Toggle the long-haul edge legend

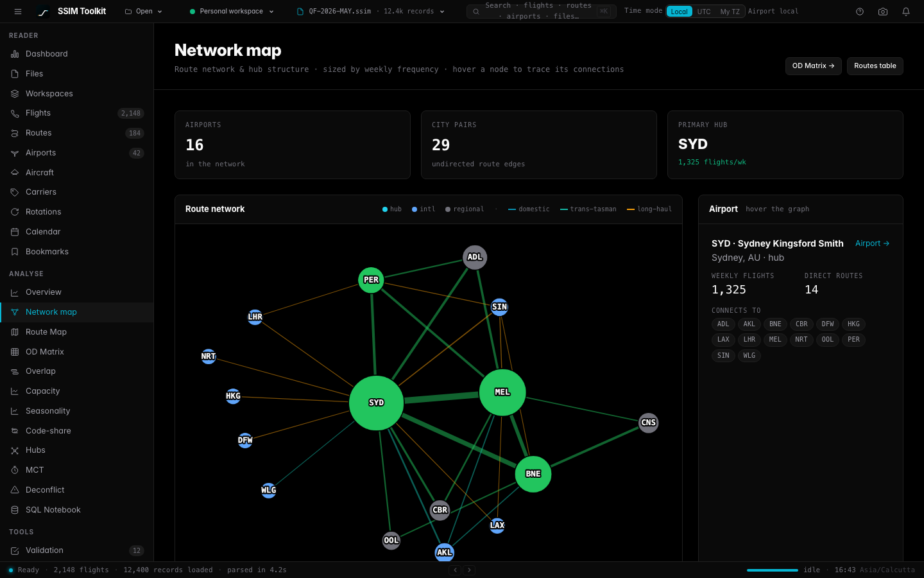pos(649,209)
